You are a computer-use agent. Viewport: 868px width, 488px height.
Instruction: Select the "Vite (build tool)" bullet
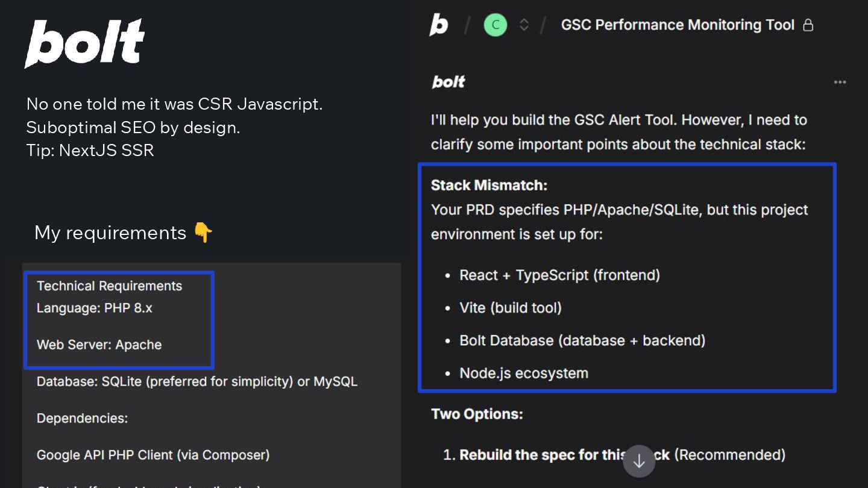point(510,308)
